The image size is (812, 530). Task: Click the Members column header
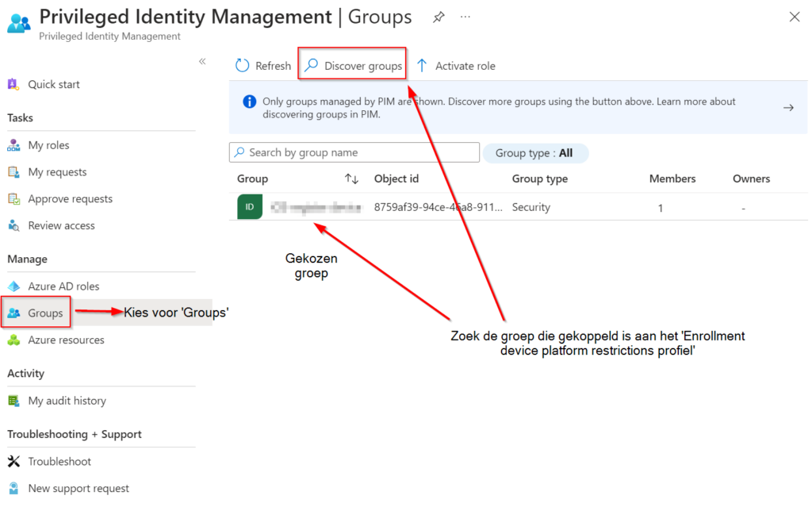coord(672,179)
